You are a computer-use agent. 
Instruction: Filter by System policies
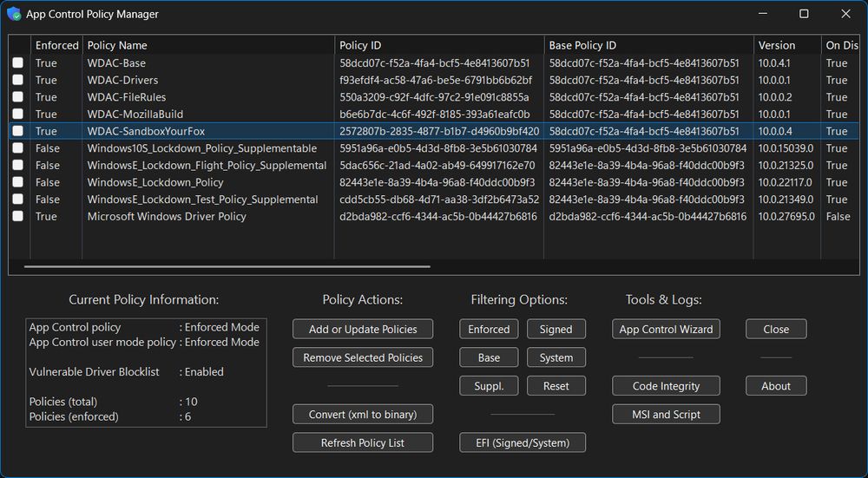click(556, 357)
